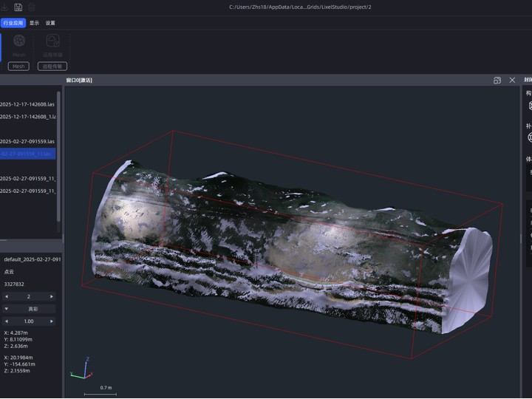Click the project path text in title bar
Viewport: 532px width, 399px height.
point(300,7)
